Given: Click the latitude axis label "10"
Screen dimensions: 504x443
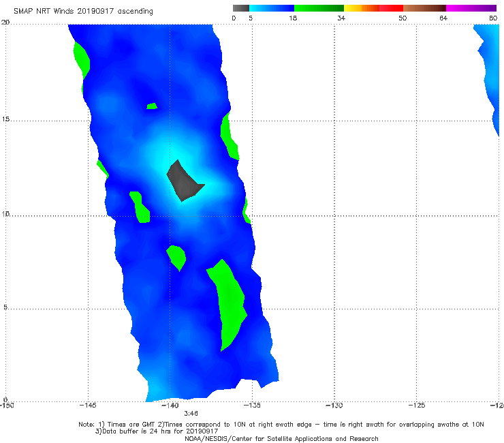Looking at the screenshot, I should point(5,214).
